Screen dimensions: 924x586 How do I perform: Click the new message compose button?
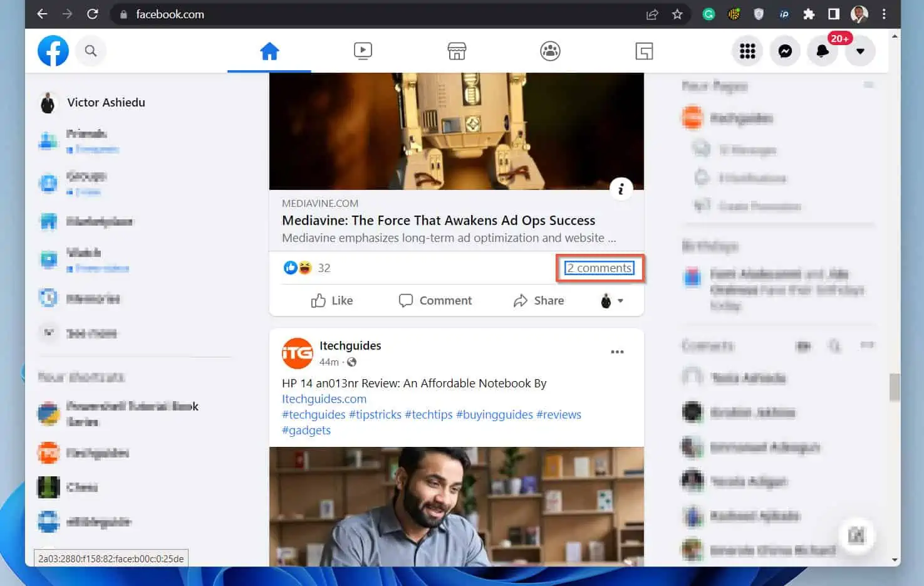[856, 535]
